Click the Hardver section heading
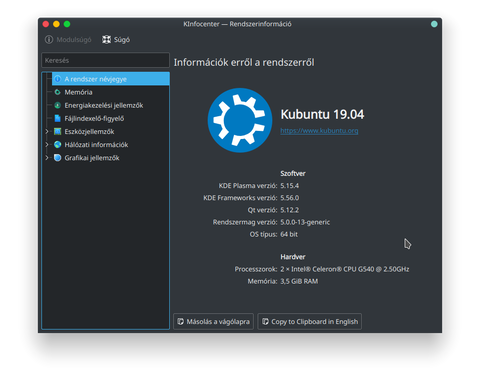Image resolution: width=480 pixels, height=376 pixels. (x=293, y=257)
